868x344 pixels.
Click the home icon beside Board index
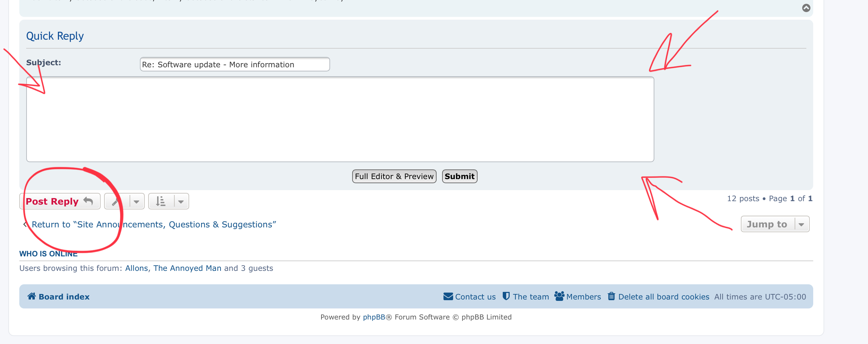[32, 296]
